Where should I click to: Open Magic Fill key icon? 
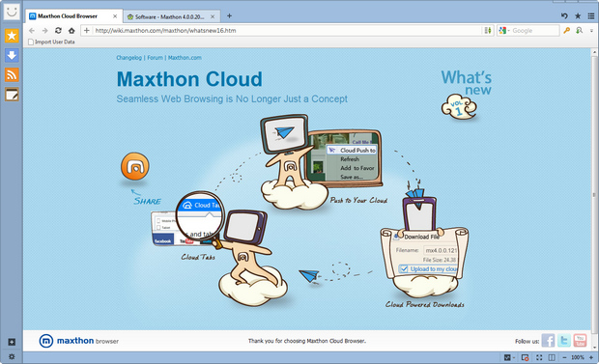pyautogui.click(x=566, y=30)
